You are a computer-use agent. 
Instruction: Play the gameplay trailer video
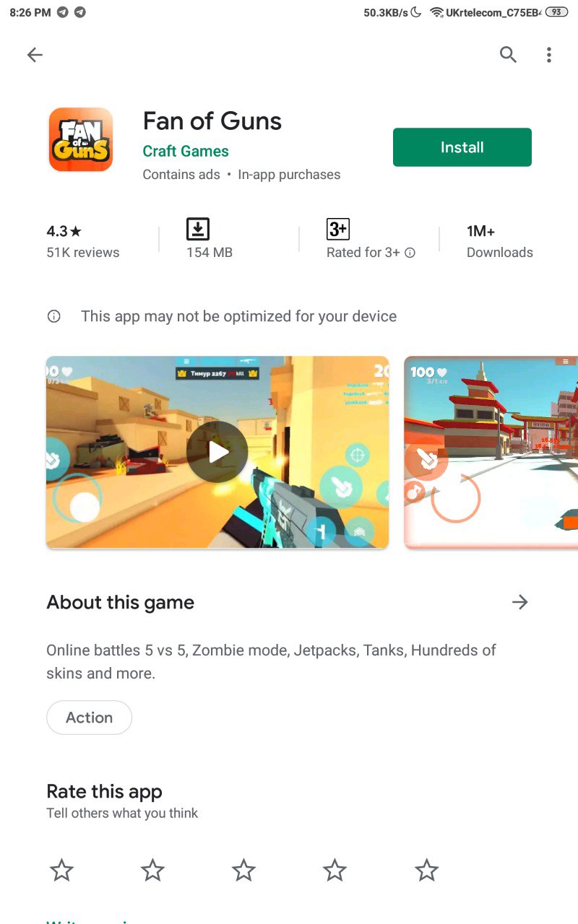click(217, 453)
